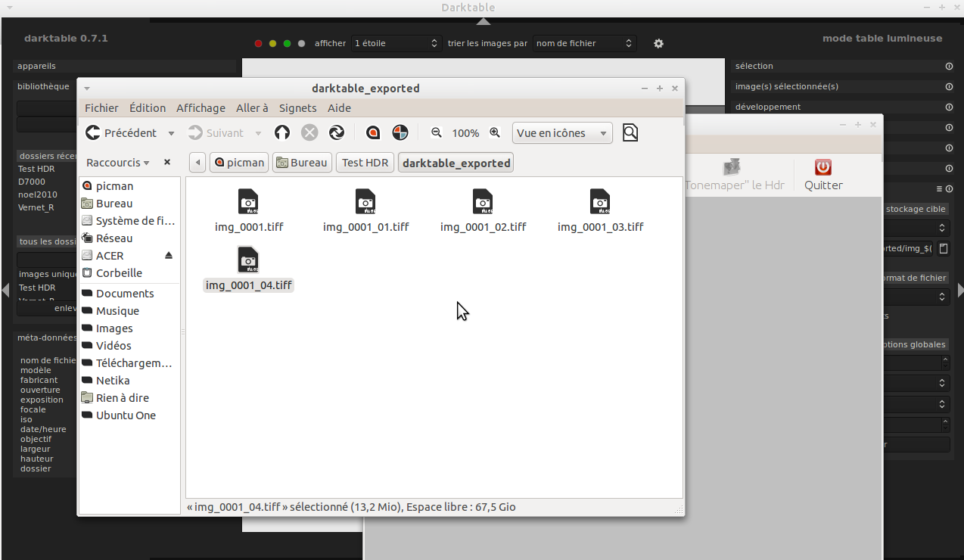Open the Affichage menu
This screenshot has width=964, height=560.
201,108
